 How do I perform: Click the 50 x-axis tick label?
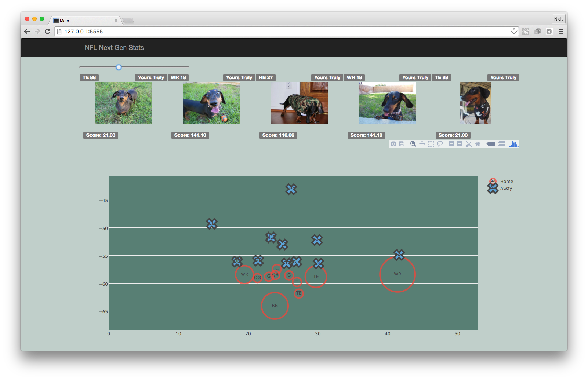click(x=457, y=334)
